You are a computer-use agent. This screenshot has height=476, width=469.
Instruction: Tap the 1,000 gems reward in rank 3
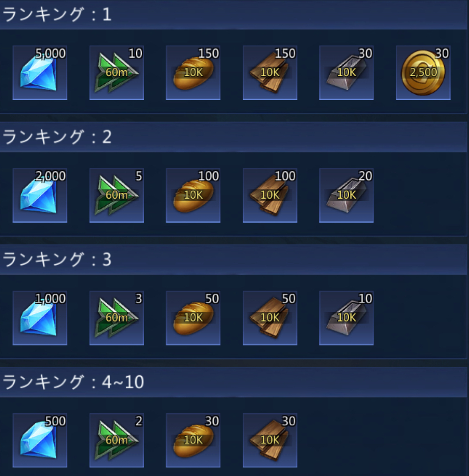40,318
